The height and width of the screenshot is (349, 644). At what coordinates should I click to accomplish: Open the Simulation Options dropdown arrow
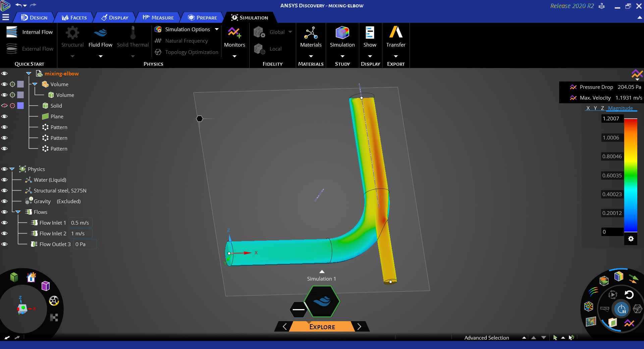[x=217, y=29]
